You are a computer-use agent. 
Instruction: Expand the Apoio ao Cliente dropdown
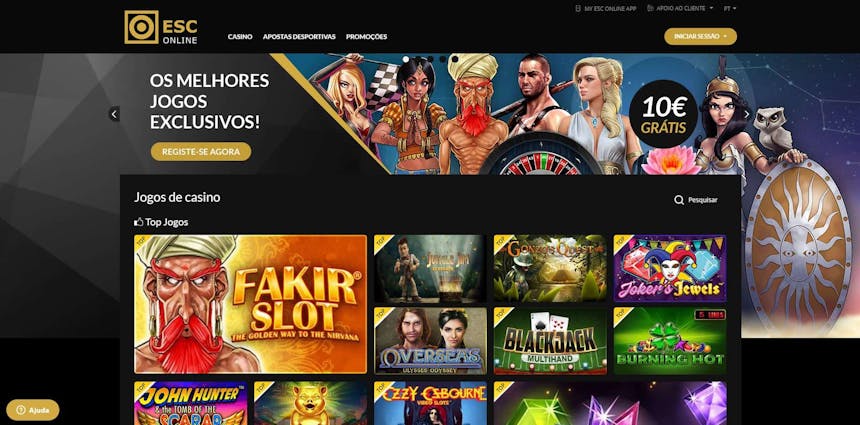[x=680, y=8]
